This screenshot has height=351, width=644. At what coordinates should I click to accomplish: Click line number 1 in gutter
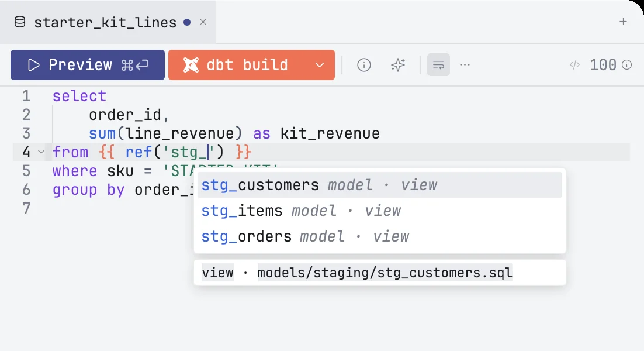point(26,96)
